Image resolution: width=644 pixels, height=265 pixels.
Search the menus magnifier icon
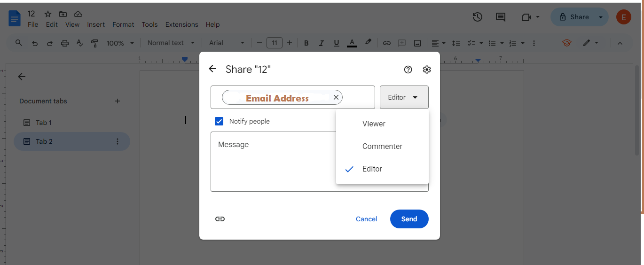pos(19,43)
